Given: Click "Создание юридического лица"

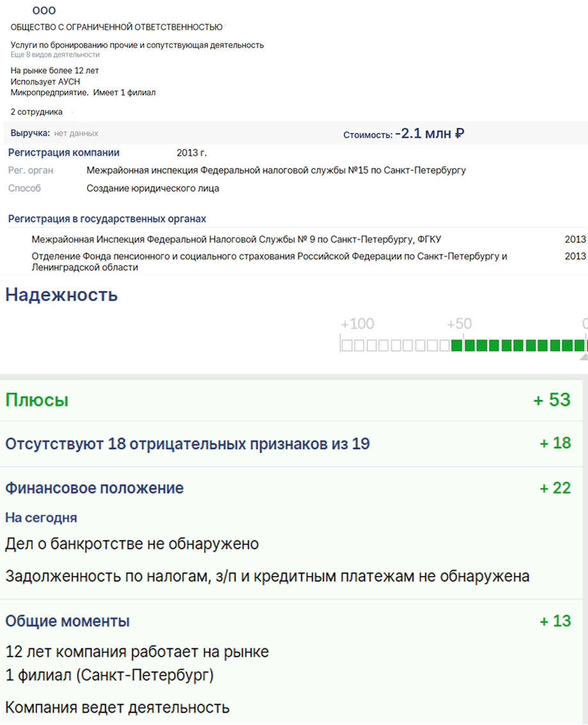Looking at the screenshot, I should tap(153, 188).
